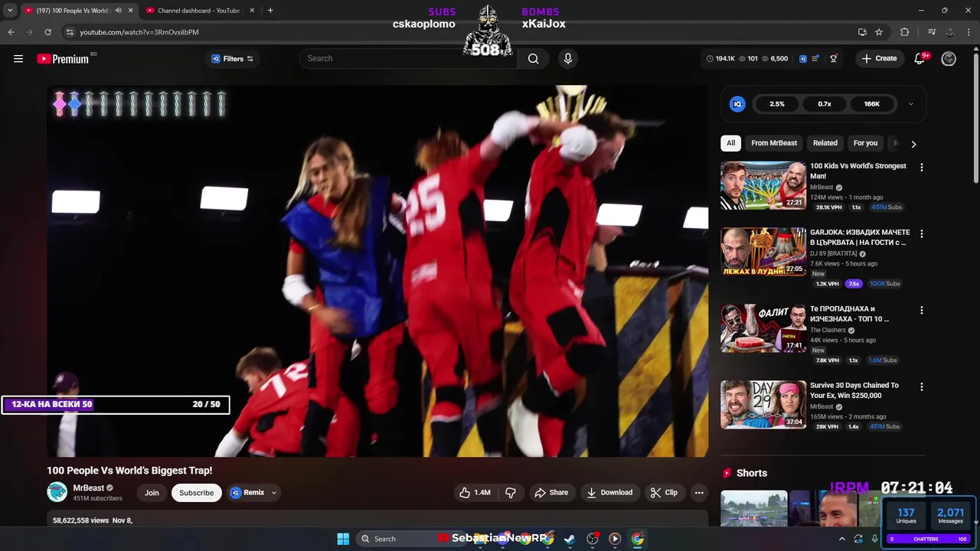980x551 pixels.
Task: Open options for 100 Kids Vs World's Strongest Man
Action: pyautogui.click(x=922, y=167)
